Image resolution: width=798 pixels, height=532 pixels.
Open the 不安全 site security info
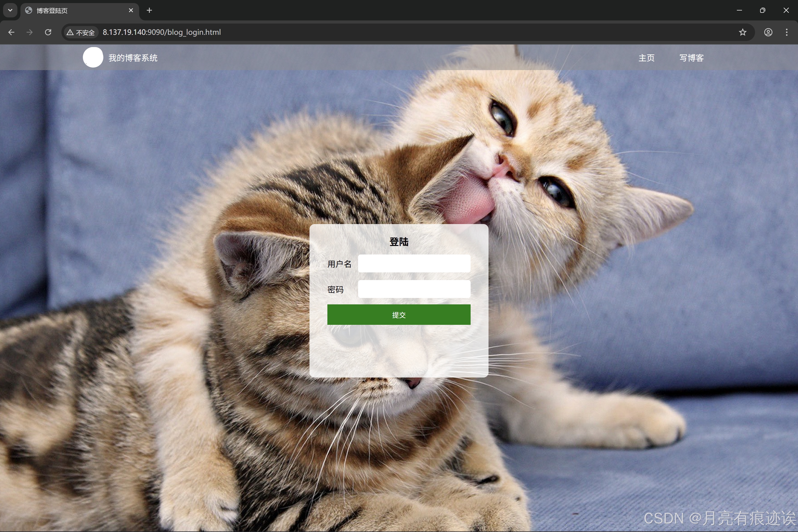point(81,32)
